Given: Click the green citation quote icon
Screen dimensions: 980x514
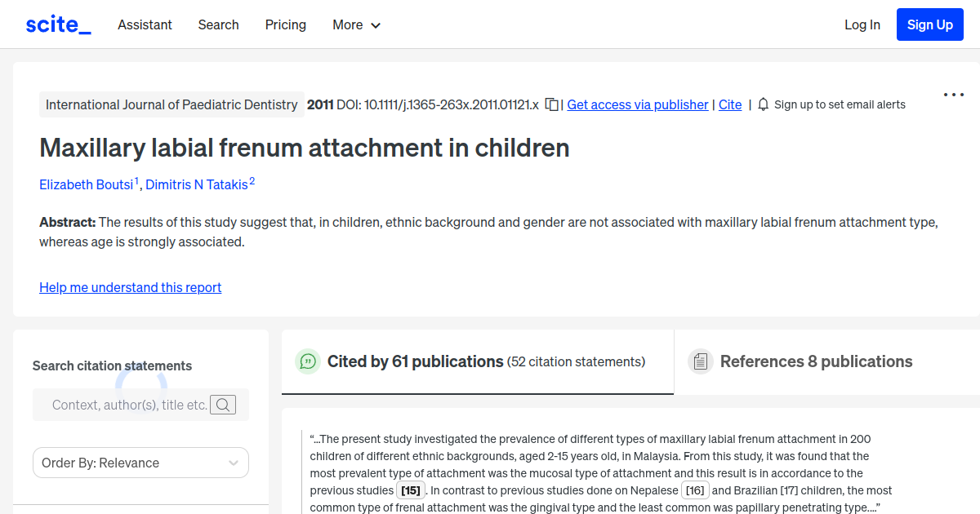Looking at the screenshot, I should point(308,361).
